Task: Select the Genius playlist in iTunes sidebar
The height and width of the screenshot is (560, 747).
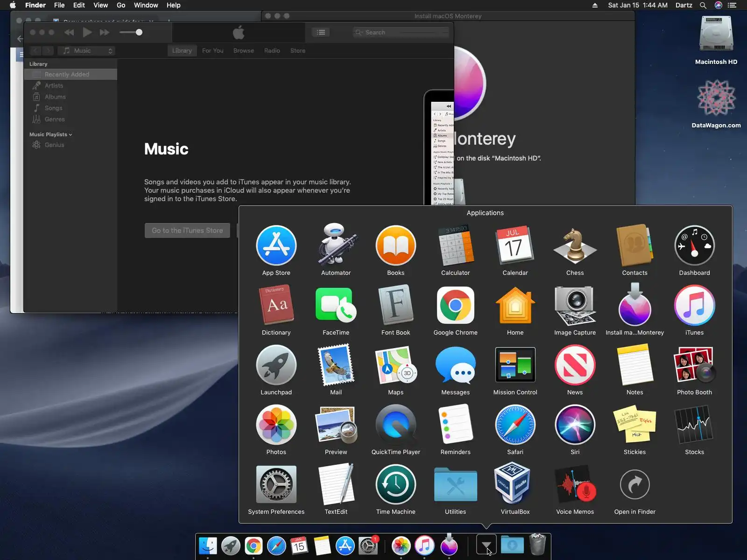Action: (x=70, y=145)
